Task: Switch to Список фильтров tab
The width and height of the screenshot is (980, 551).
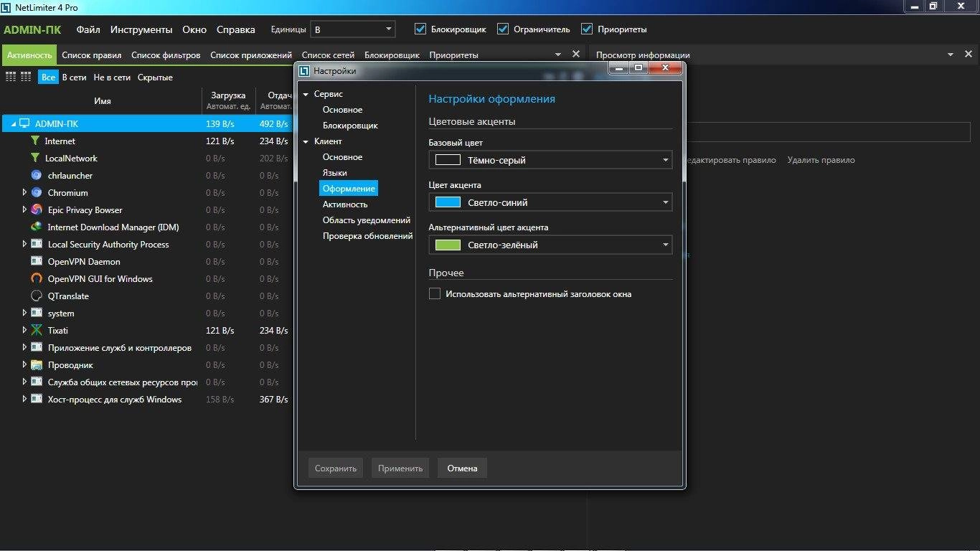Action: pyautogui.click(x=166, y=55)
